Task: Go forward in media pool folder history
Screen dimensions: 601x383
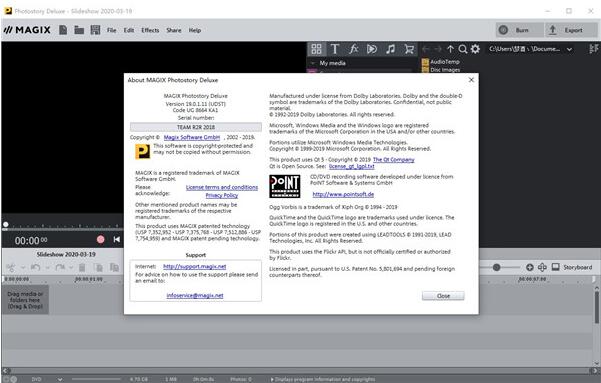Action: (438, 49)
